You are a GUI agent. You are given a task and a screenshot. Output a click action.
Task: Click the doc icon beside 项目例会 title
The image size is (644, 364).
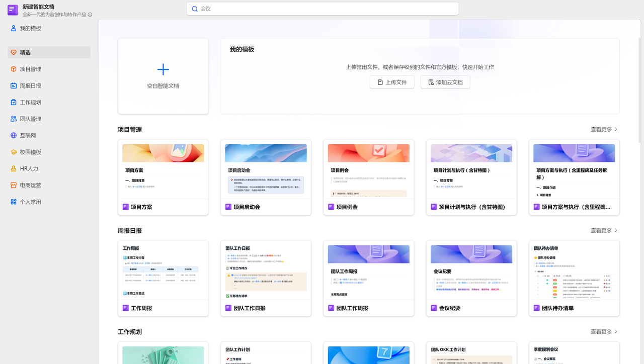[331, 207]
